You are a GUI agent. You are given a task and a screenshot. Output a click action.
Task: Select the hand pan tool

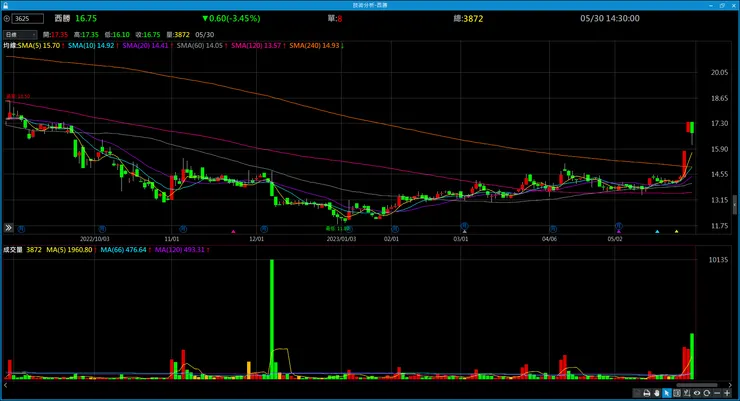point(656,393)
